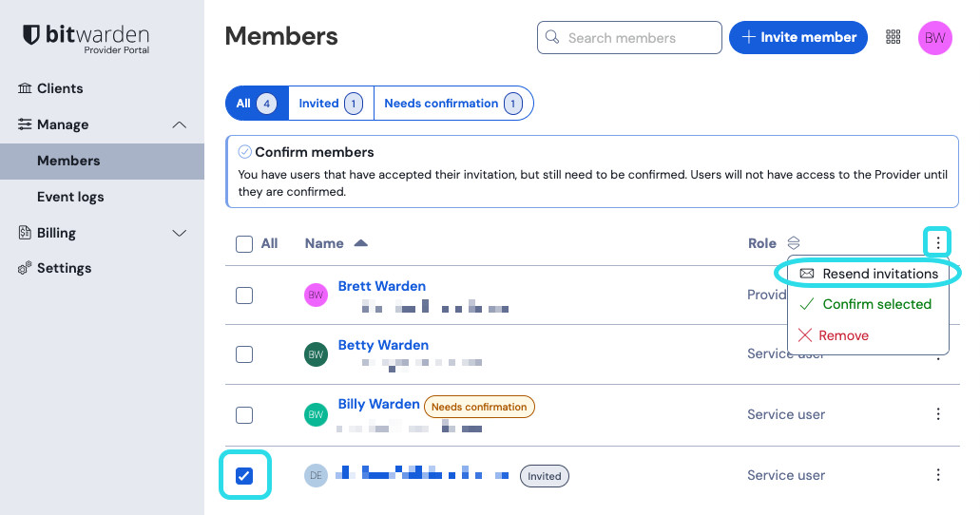Check the select All checkbox
This screenshot has height=515, width=980.
click(x=244, y=244)
